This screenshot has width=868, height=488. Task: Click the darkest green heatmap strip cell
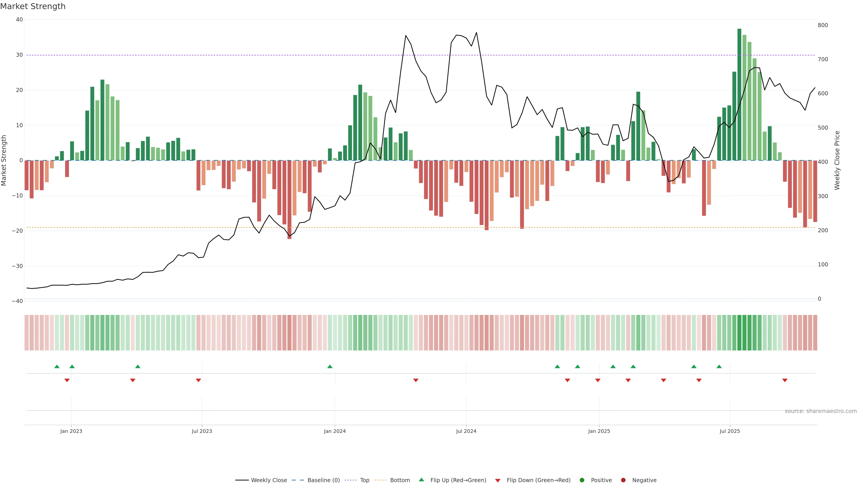tap(739, 332)
